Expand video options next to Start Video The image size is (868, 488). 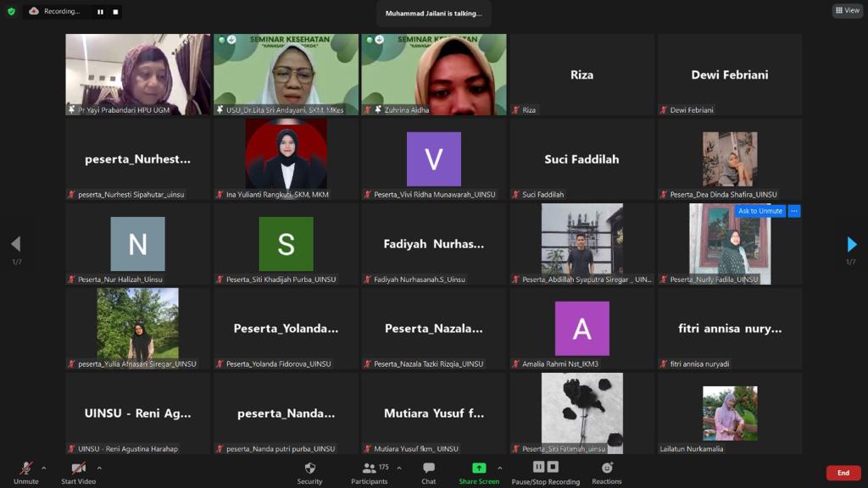tap(99, 468)
